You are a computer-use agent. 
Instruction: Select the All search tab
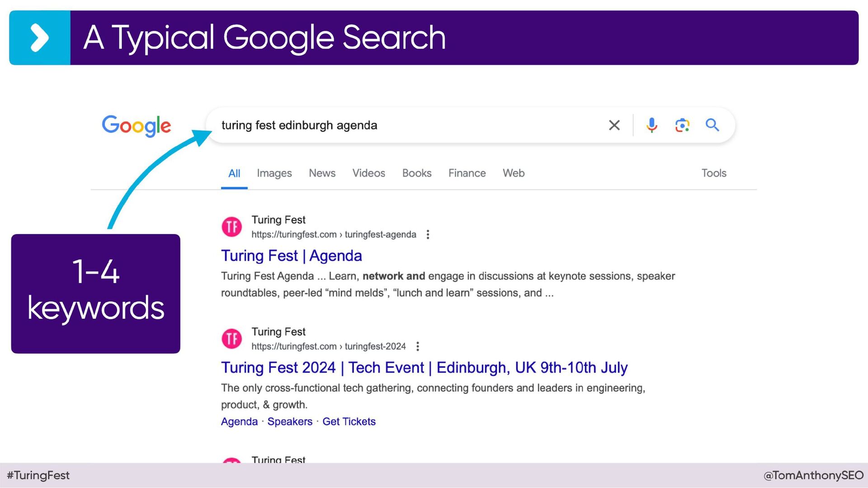pyautogui.click(x=234, y=174)
